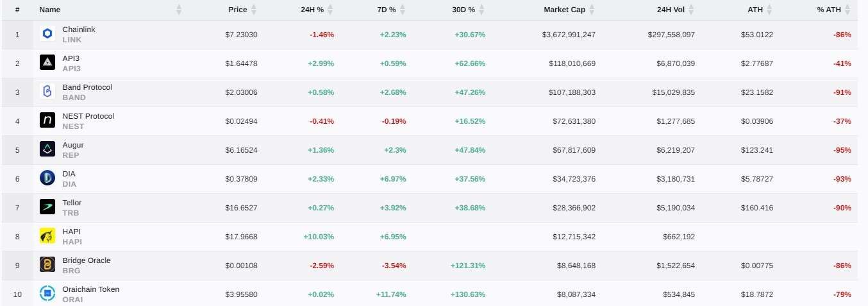Click the NEST Protocol logo icon
Screen dimensions: 868x306
[x=47, y=121]
